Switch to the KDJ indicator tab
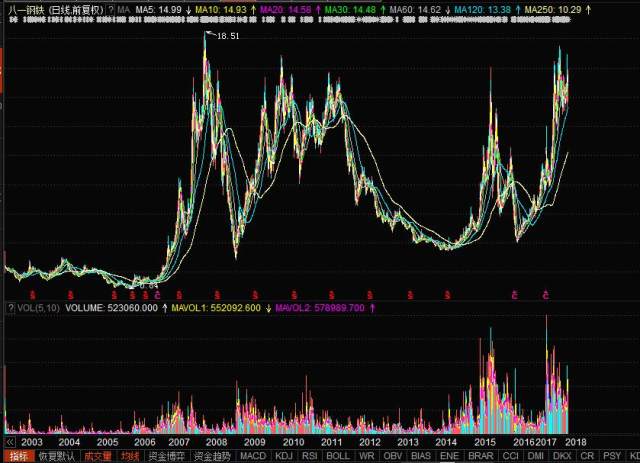This screenshot has height=463, width=640. [284, 456]
